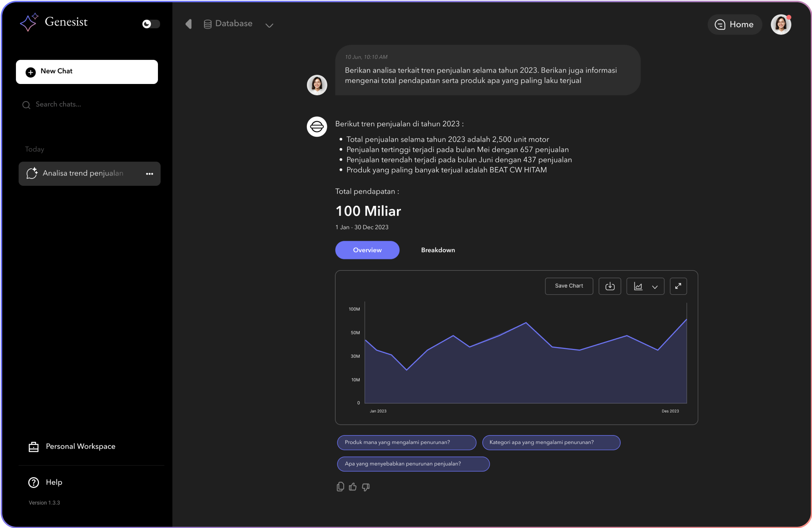
Task: Click the copy response icon
Action: [x=340, y=487]
